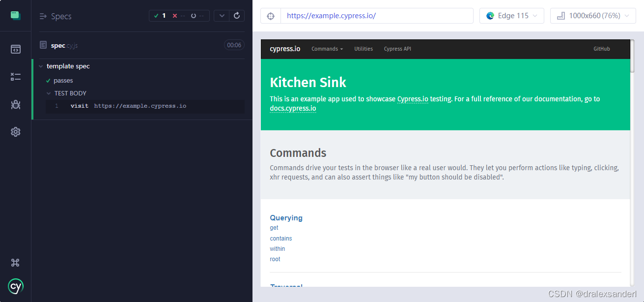Click the Specs header label

61,16
